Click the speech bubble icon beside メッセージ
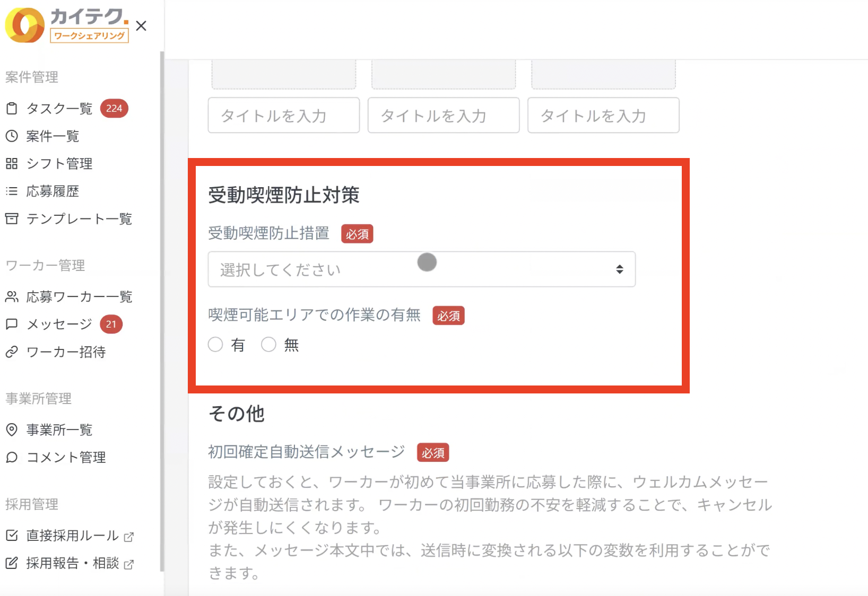 [x=12, y=324]
